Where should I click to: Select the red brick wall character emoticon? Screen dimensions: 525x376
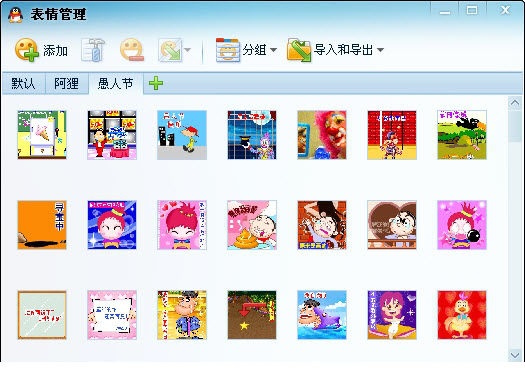click(392, 135)
